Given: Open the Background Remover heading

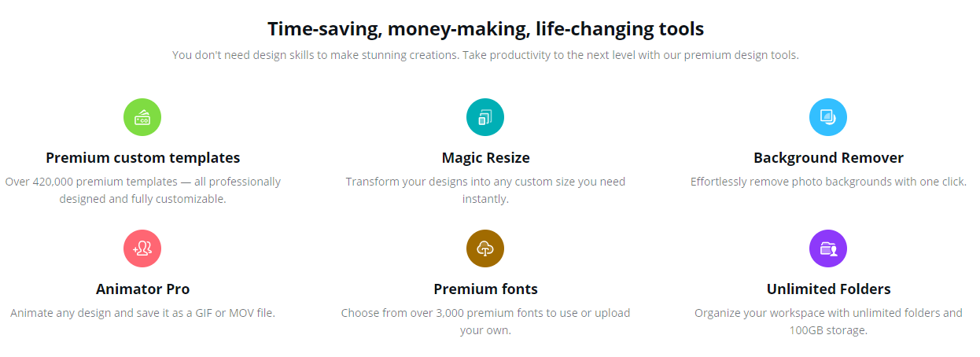Looking at the screenshot, I should pyautogui.click(x=828, y=158).
